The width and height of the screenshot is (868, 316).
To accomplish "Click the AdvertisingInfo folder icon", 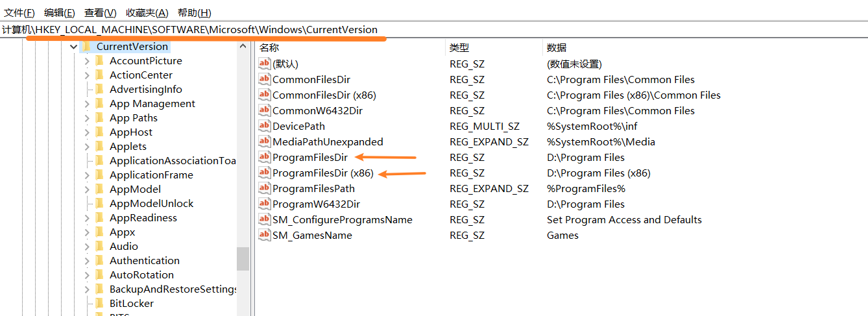I will tap(99, 90).
